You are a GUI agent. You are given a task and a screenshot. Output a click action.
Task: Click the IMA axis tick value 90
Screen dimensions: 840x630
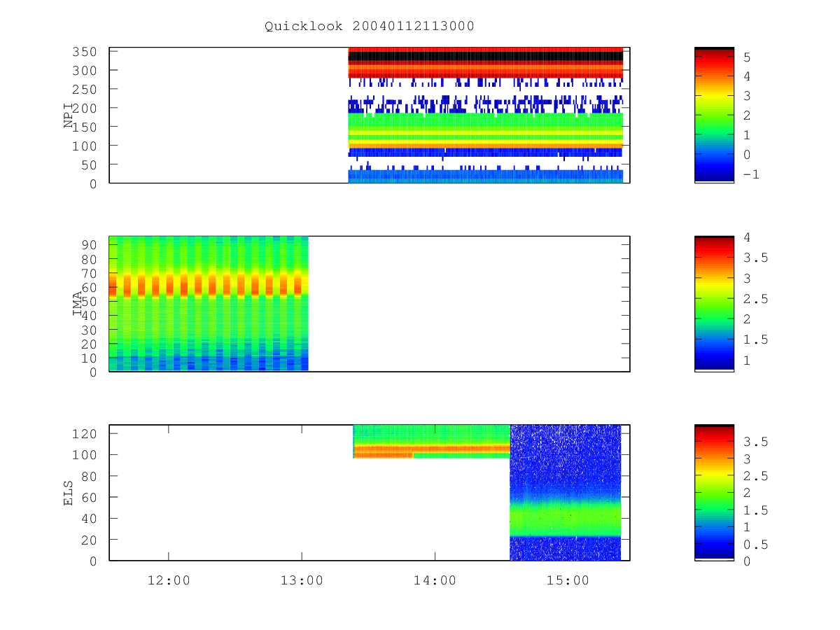90,244
